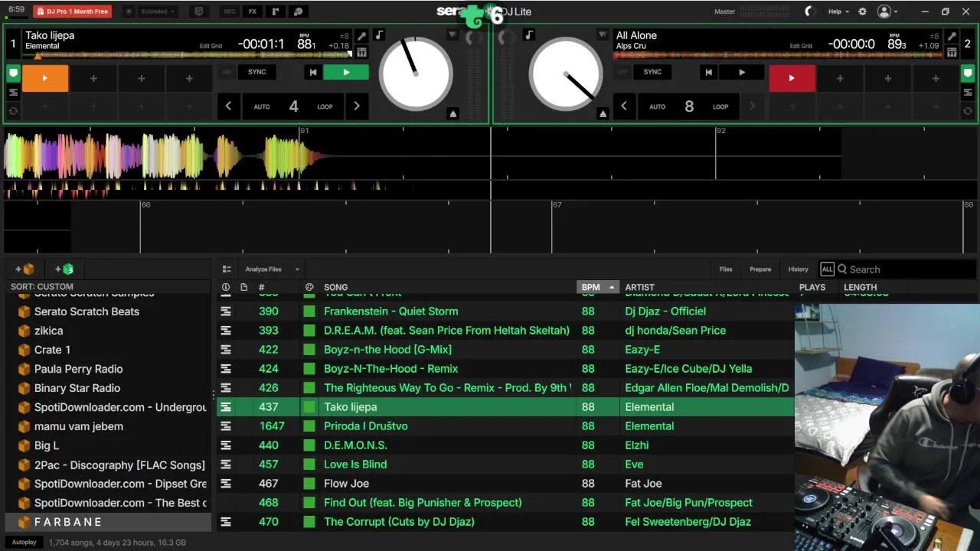
Task: Trigger deck 2 red cue point pad
Action: point(792,78)
